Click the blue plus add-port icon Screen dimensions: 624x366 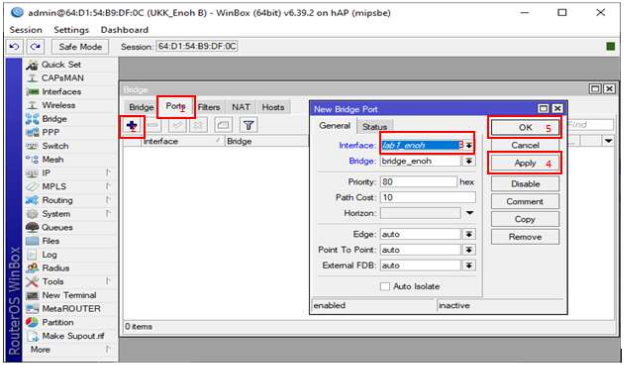tap(132, 126)
